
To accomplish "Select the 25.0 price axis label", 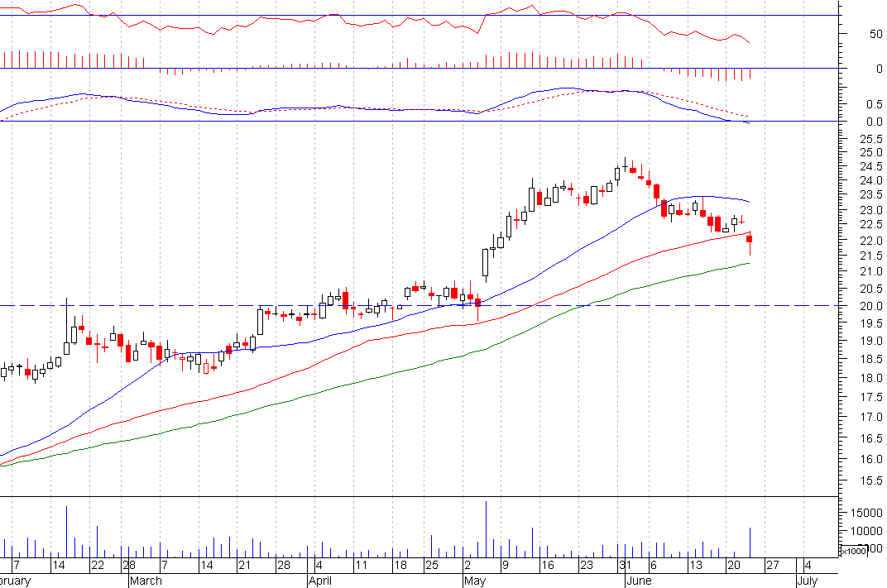I will pyautogui.click(x=870, y=152).
